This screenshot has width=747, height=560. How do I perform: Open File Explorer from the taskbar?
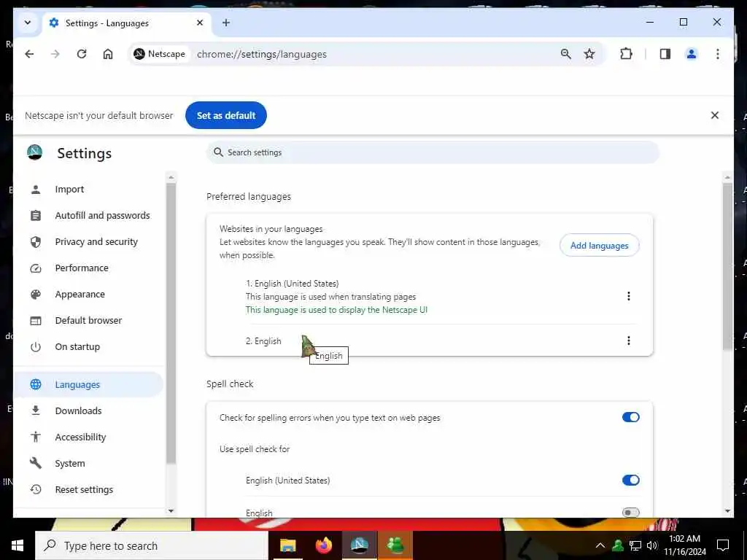coord(287,545)
